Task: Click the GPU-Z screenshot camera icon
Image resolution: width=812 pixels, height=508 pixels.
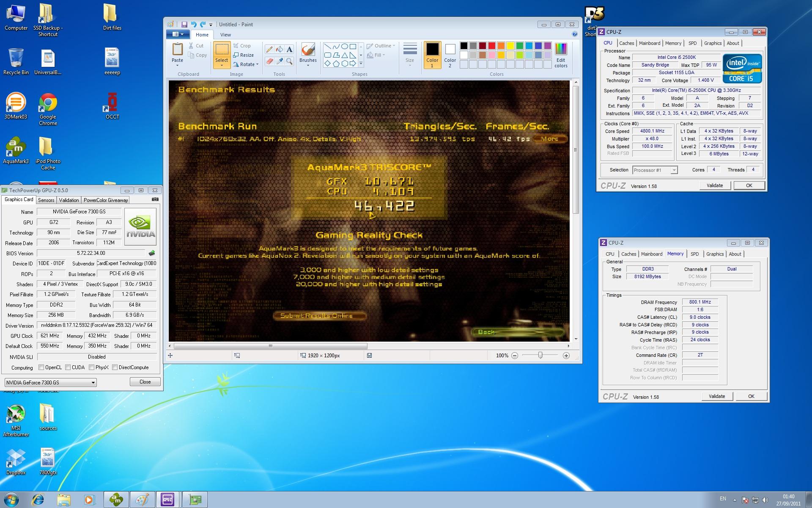Action: tap(155, 199)
